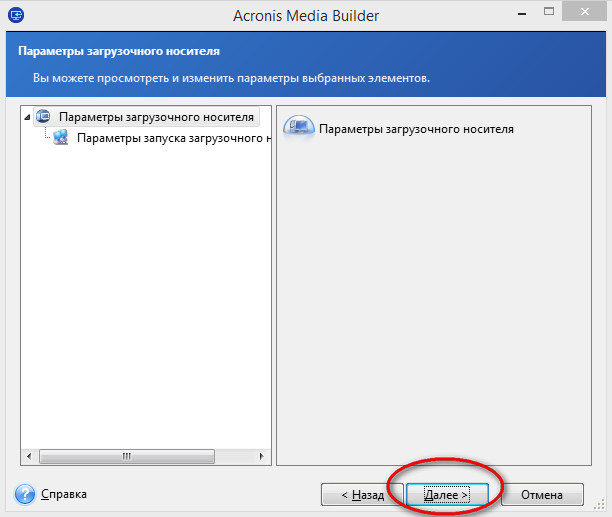Click the Acronis Media Builder title bar icon
The image size is (612, 517).
pos(16,15)
